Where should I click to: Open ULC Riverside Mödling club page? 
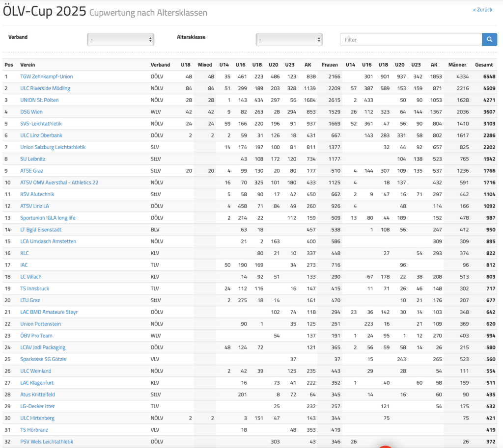[45, 88]
